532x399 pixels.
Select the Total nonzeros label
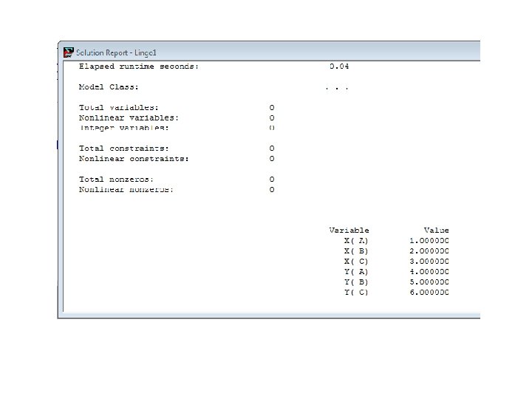coord(116,179)
